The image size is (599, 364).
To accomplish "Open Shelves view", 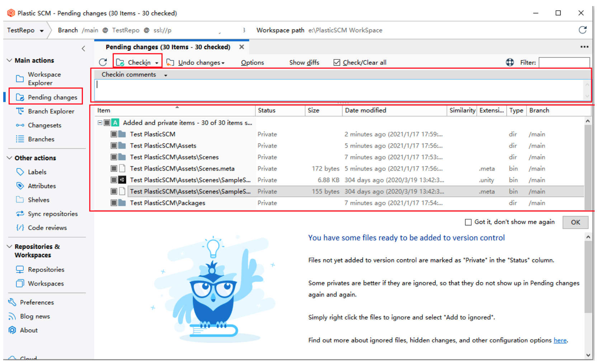I will 38,200.
